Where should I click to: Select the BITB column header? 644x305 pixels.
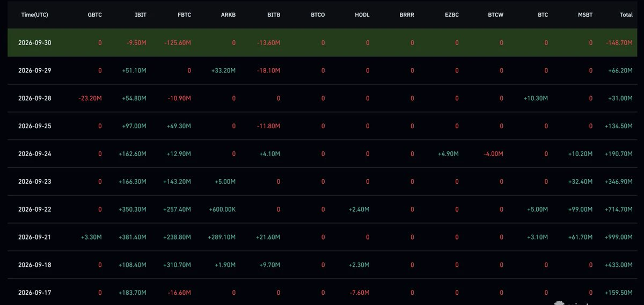pyautogui.click(x=274, y=15)
